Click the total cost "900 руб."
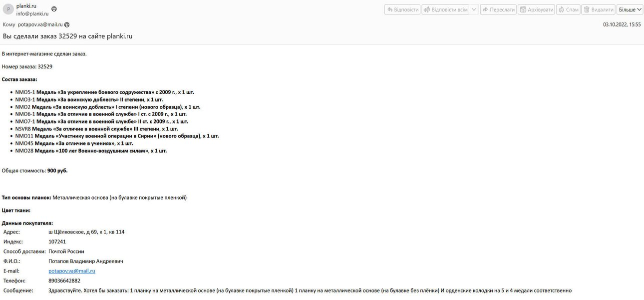 coord(57,170)
